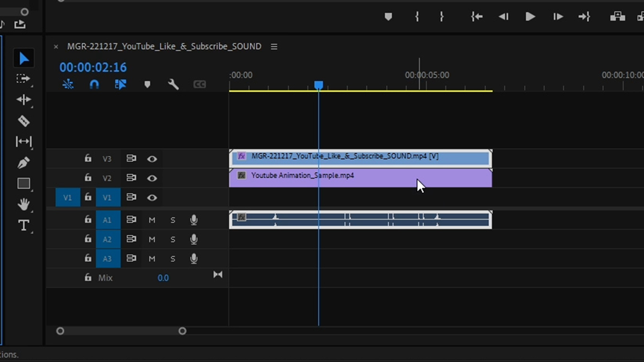Click the Play button
This screenshot has width=644, height=362.
click(530, 17)
